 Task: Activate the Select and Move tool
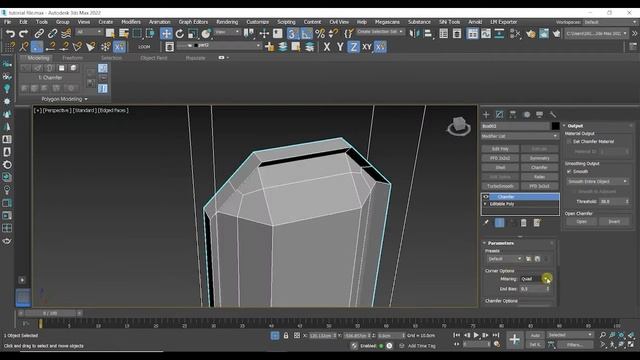(x=166, y=33)
